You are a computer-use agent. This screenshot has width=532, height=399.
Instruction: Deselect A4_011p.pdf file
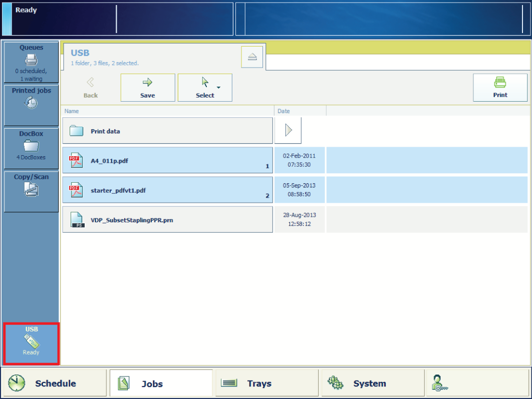tap(167, 160)
